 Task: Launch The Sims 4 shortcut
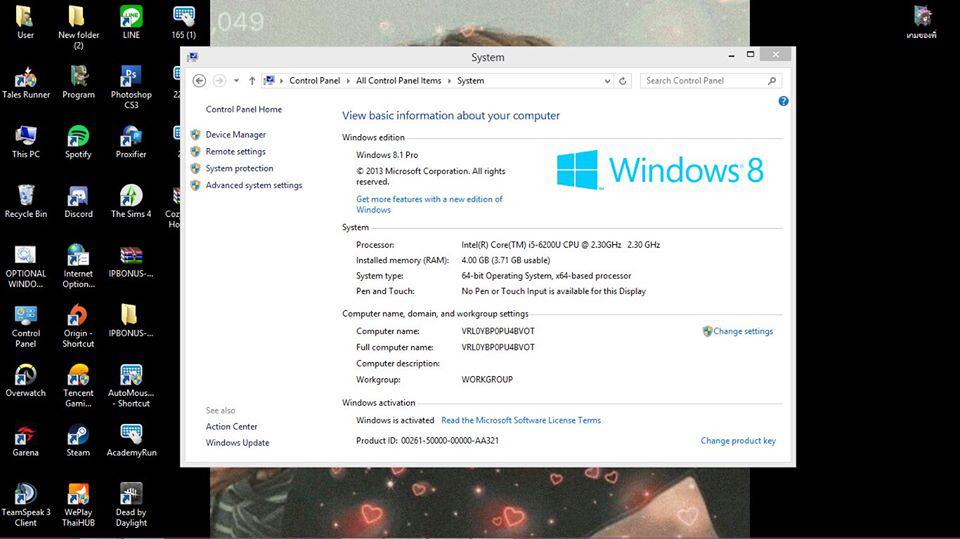(x=131, y=201)
